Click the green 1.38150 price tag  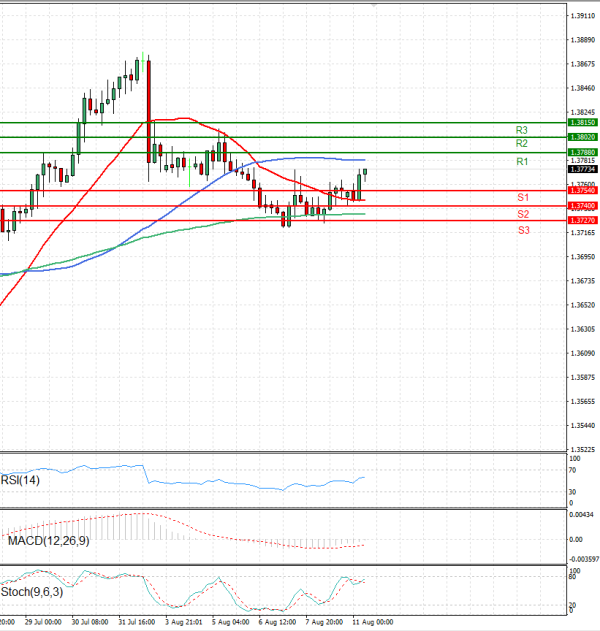[581, 122]
